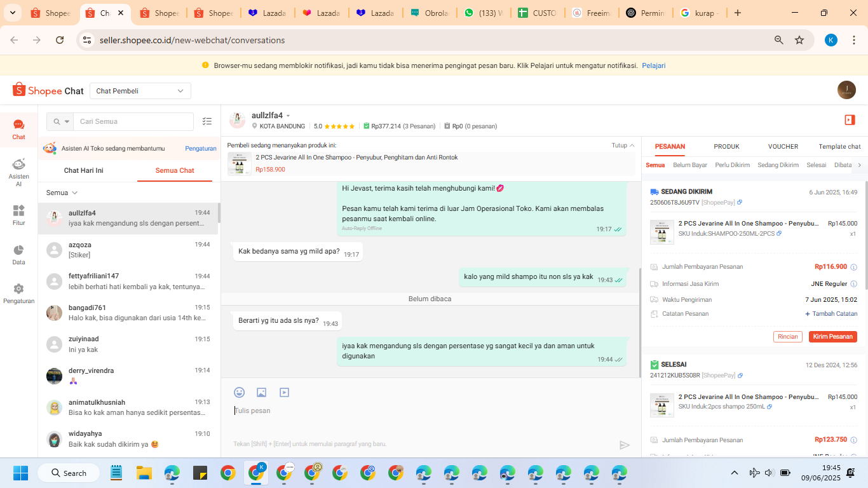Viewport: 868px width, 488px height.
Task: Open the Chat section in left sidebar
Action: point(18,128)
